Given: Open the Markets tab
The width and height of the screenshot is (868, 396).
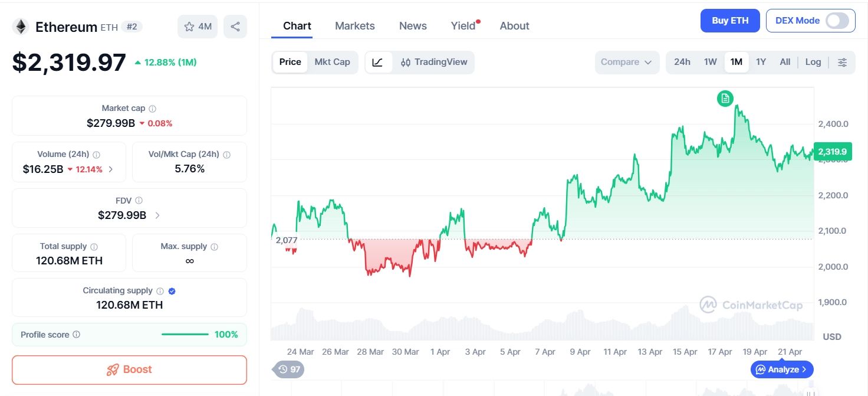Looking at the screenshot, I should pos(355,26).
